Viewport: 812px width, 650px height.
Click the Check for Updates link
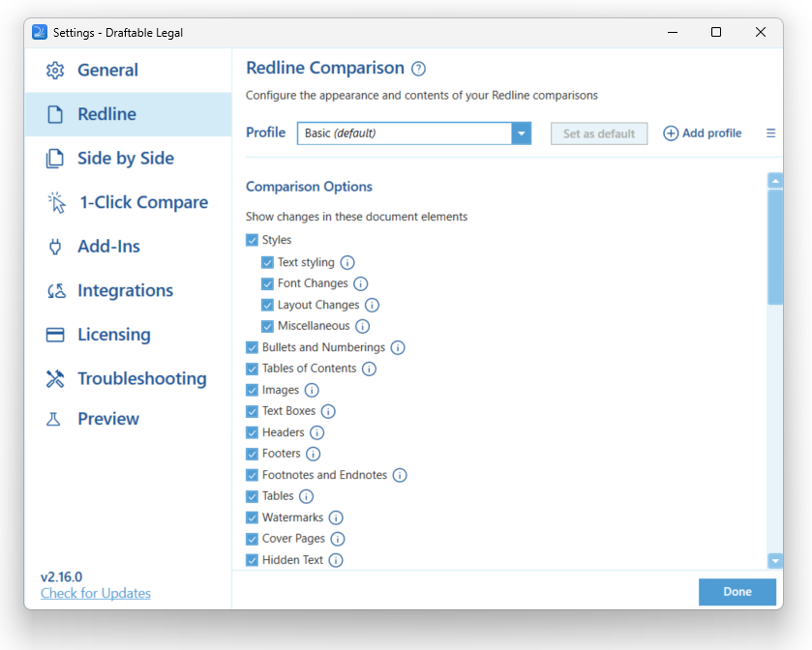coord(96,594)
